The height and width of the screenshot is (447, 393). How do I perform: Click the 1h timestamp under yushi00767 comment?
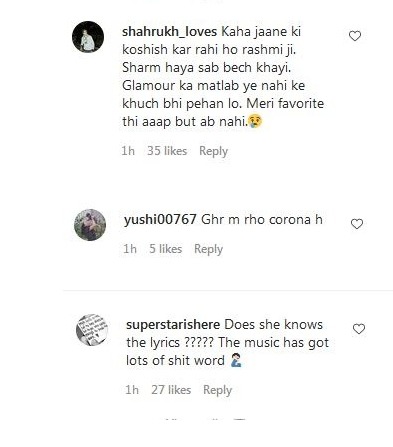pyautogui.click(x=130, y=249)
